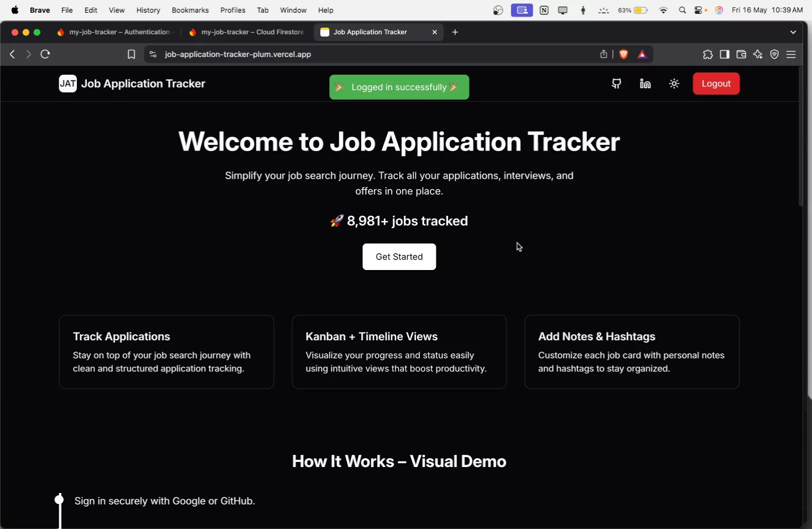The height and width of the screenshot is (529, 812).
Task: Open the Tab menu
Action: [263, 10]
